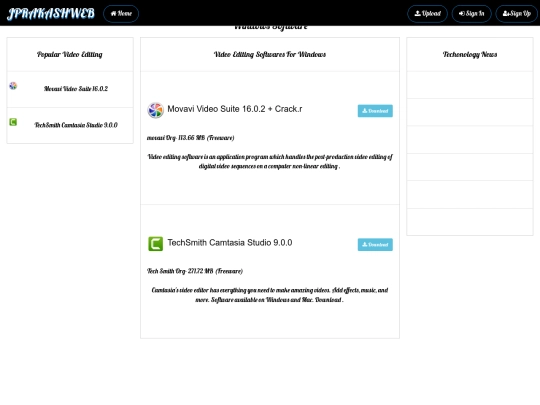This screenshot has width=540, height=405.
Task: Open the JPRAKASHWEB site logo
Action: click(x=51, y=13)
